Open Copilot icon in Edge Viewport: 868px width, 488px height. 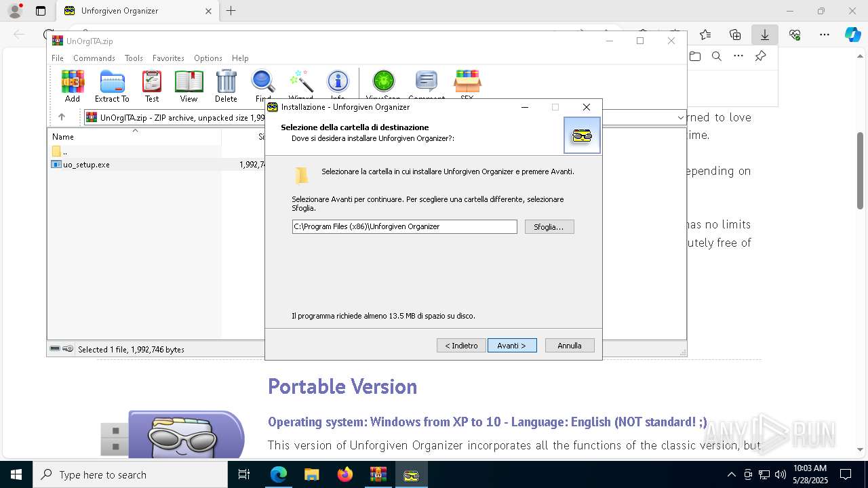tap(852, 35)
